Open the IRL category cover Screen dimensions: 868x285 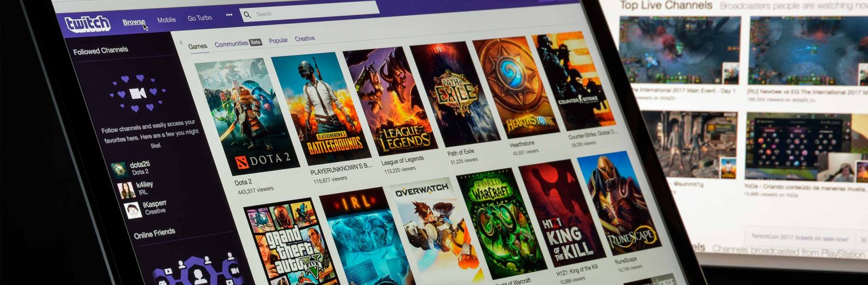[x=367, y=236]
